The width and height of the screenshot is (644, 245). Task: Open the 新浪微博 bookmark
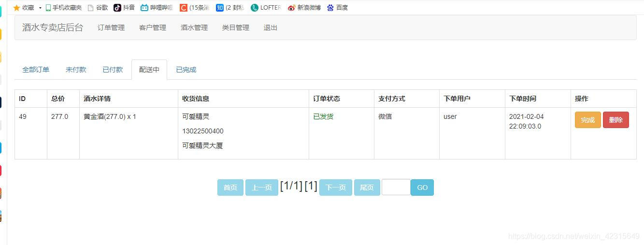click(x=304, y=8)
